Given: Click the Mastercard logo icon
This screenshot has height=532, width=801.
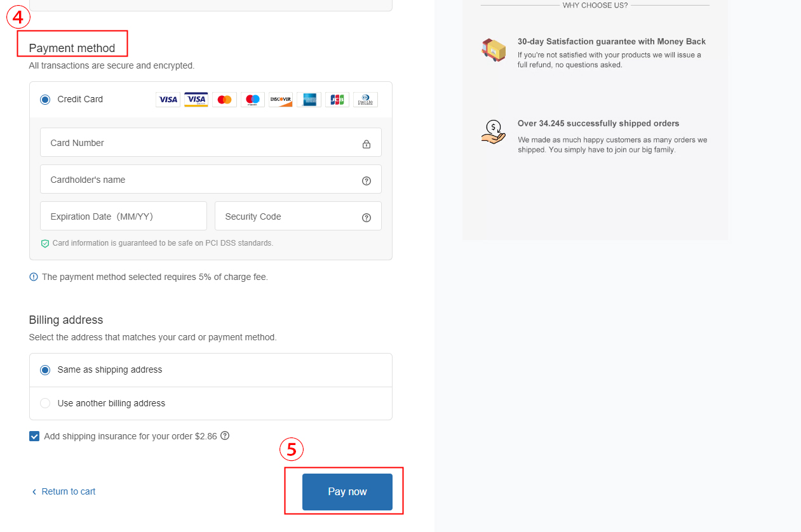Looking at the screenshot, I should pos(224,100).
